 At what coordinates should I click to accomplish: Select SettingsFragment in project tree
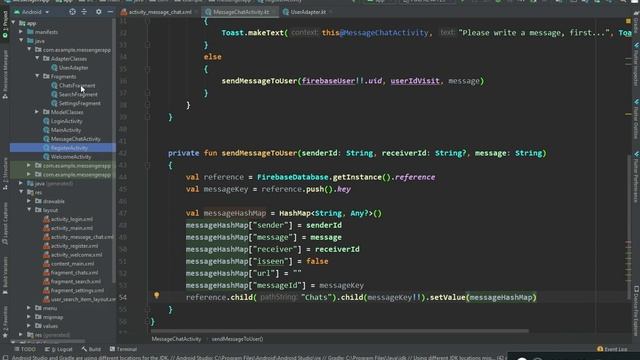tap(76, 103)
